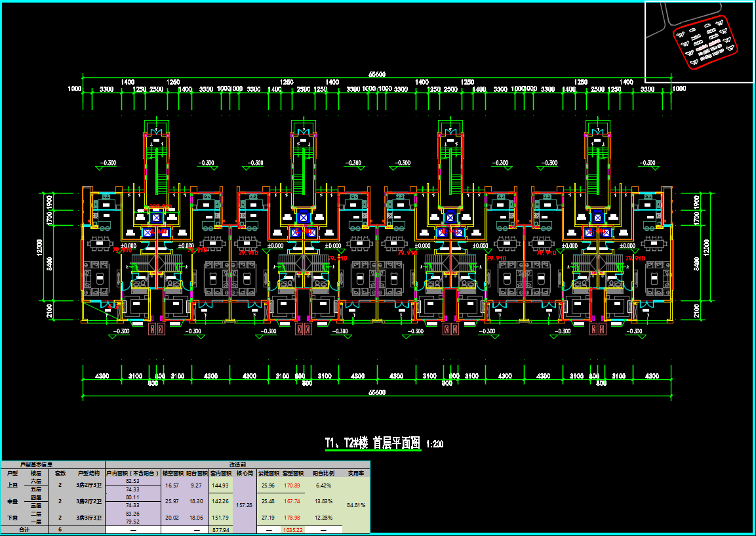Click the 877.94 total cell in the table
756x536 pixels.
tap(220, 529)
